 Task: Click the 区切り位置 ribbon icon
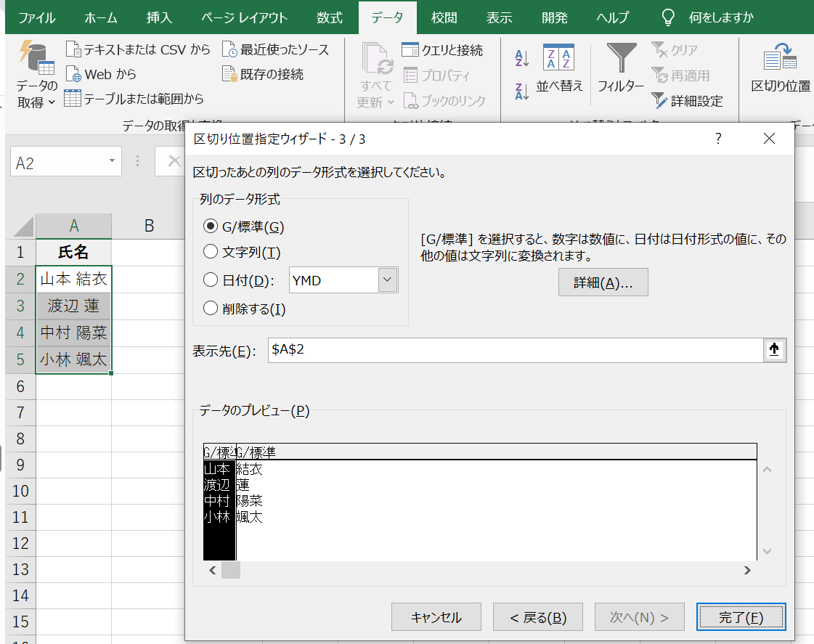point(780,57)
